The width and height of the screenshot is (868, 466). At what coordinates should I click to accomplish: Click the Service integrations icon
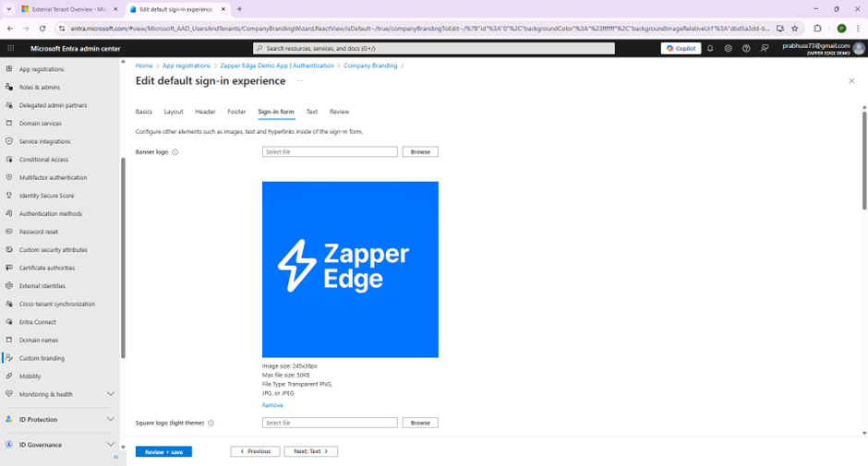[x=9, y=141]
